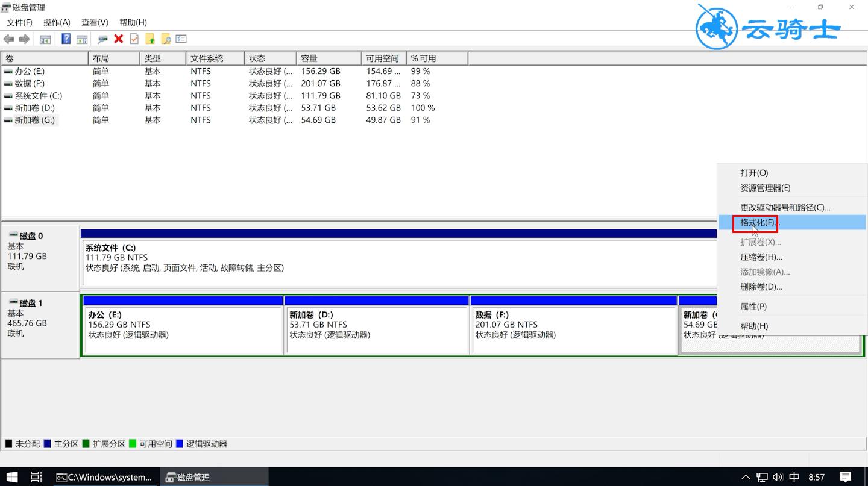The width and height of the screenshot is (868, 486).
Task: Choose 压缩卷(H)... from the context menu
Action: 761,257
